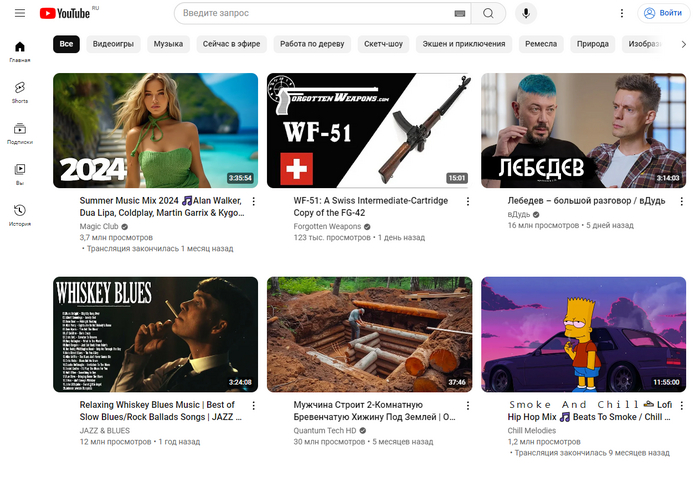The height and width of the screenshot is (482, 700).
Task: Start voice search with the microphone
Action: (526, 13)
